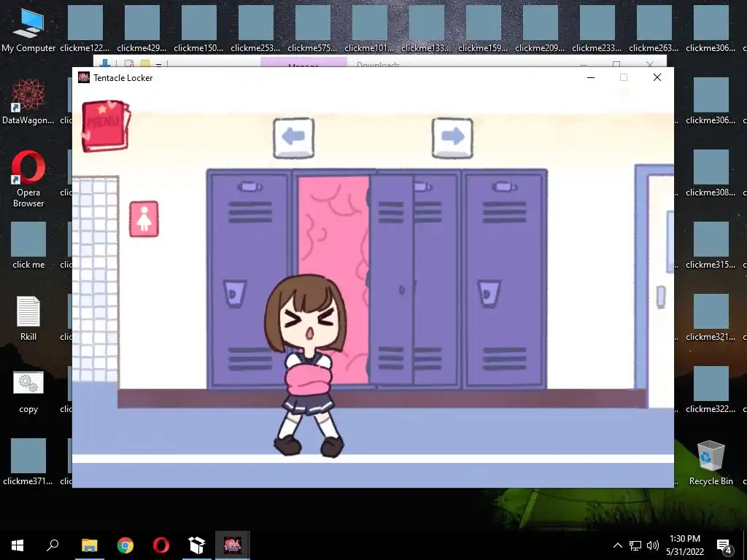Select the 'click me' desktop icon

(28, 246)
